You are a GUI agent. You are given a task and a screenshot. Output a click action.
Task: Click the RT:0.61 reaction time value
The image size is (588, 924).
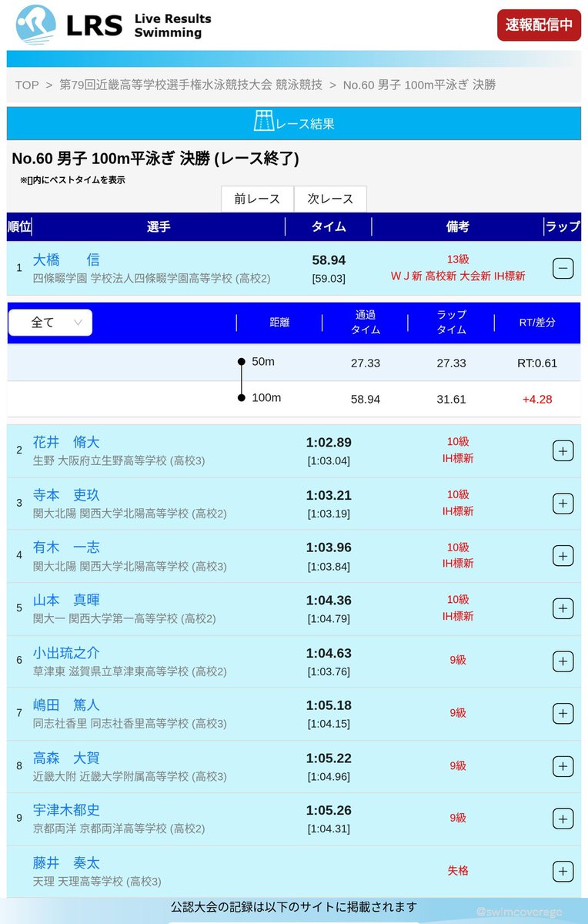(537, 363)
